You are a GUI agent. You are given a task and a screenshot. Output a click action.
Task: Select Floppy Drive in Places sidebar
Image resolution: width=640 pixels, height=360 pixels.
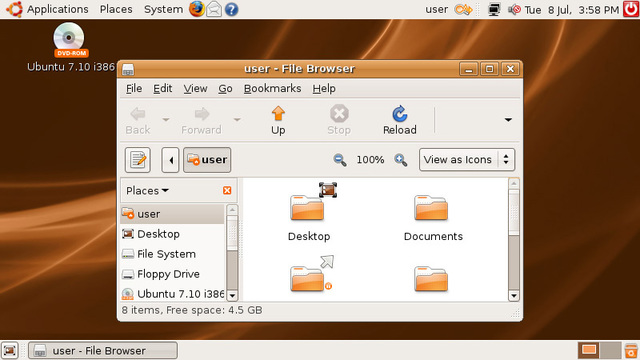point(173,274)
